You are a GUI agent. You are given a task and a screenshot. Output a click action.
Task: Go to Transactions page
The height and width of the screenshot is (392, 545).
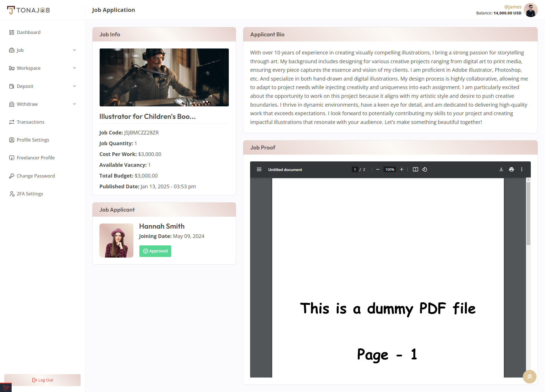30,122
